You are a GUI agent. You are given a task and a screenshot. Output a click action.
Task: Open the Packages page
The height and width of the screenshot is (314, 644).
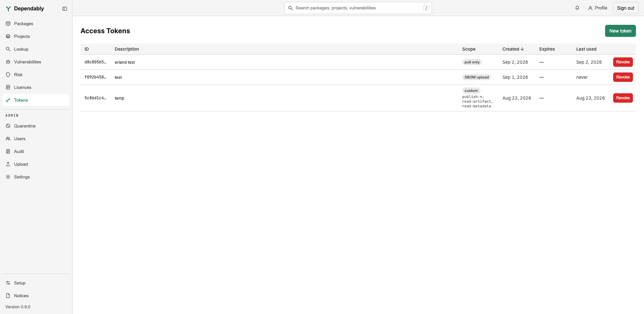[x=36, y=23]
